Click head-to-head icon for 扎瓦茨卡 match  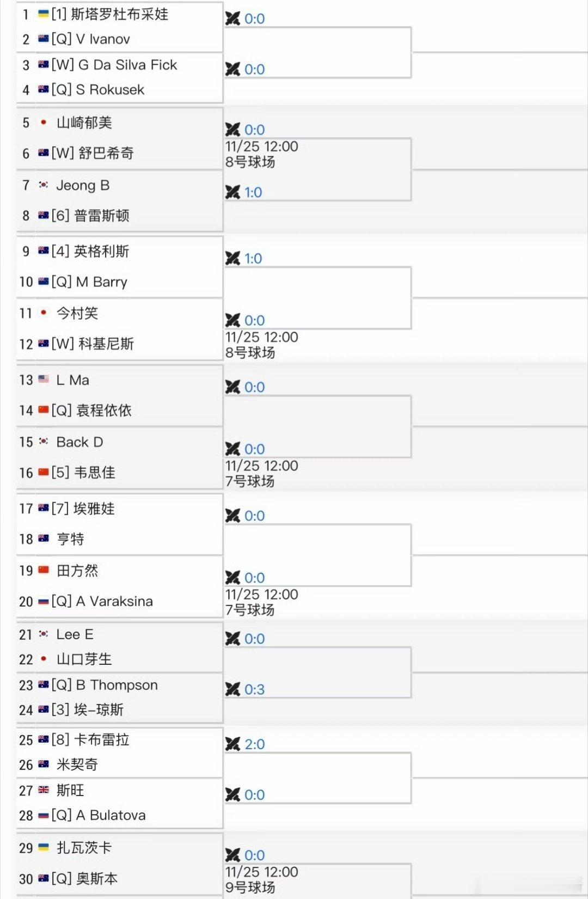[232, 855]
